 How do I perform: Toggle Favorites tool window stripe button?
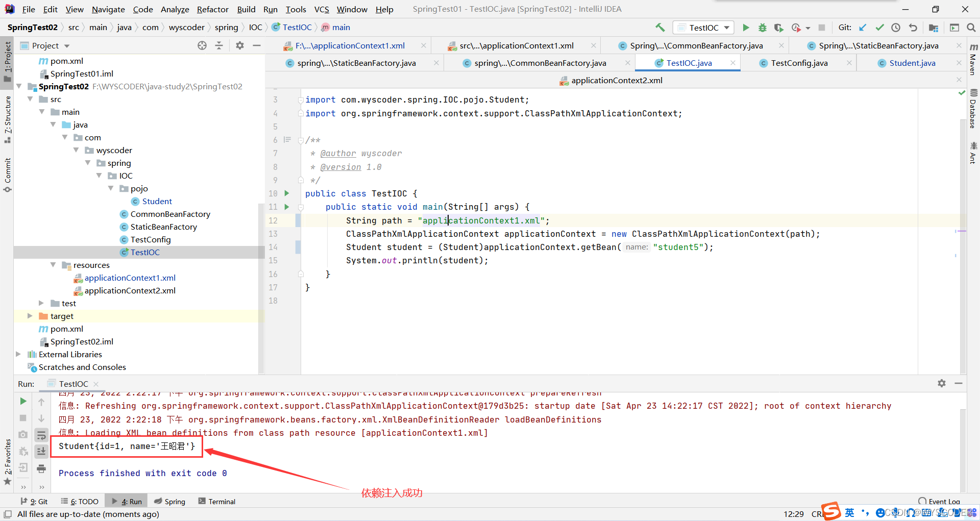pyautogui.click(x=7, y=462)
